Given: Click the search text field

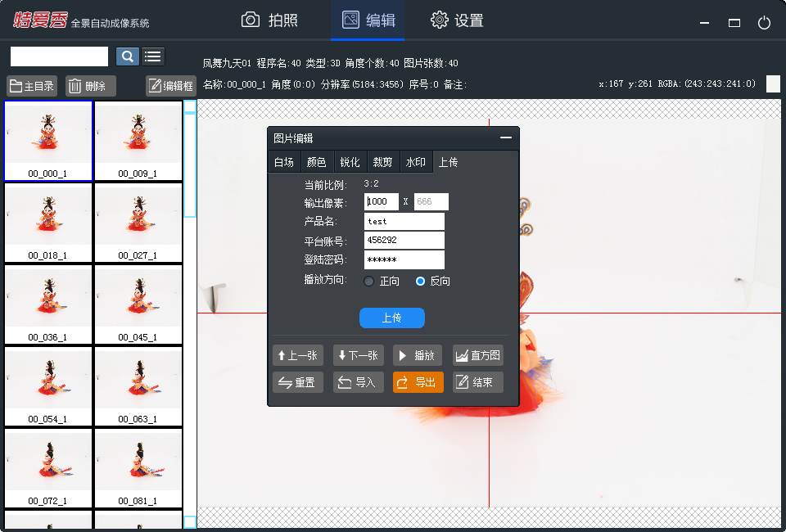Looking at the screenshot, I should pyautogui.click(x=59, y=56).
